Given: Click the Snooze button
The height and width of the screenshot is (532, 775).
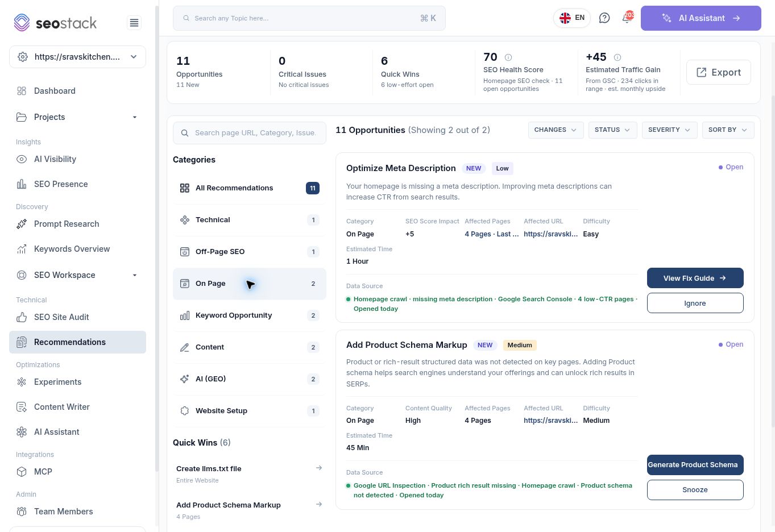Looking at the screenshot, I should (695, 490).
